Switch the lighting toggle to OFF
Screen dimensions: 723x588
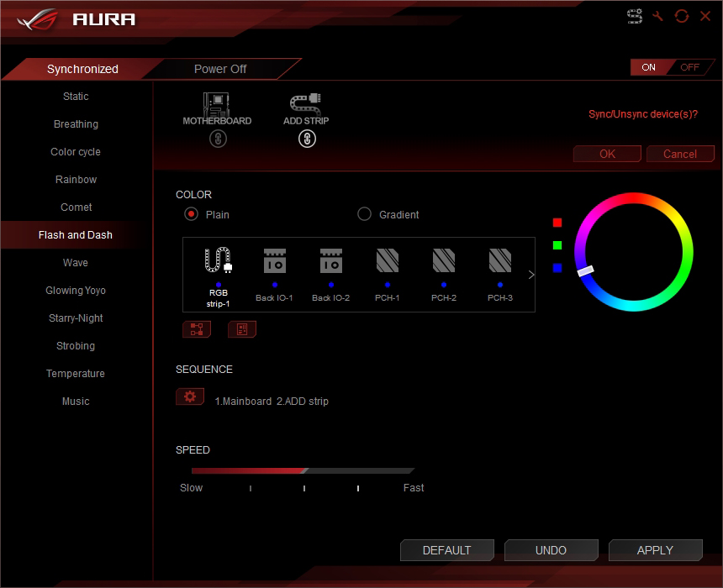[x=690, y=67]
